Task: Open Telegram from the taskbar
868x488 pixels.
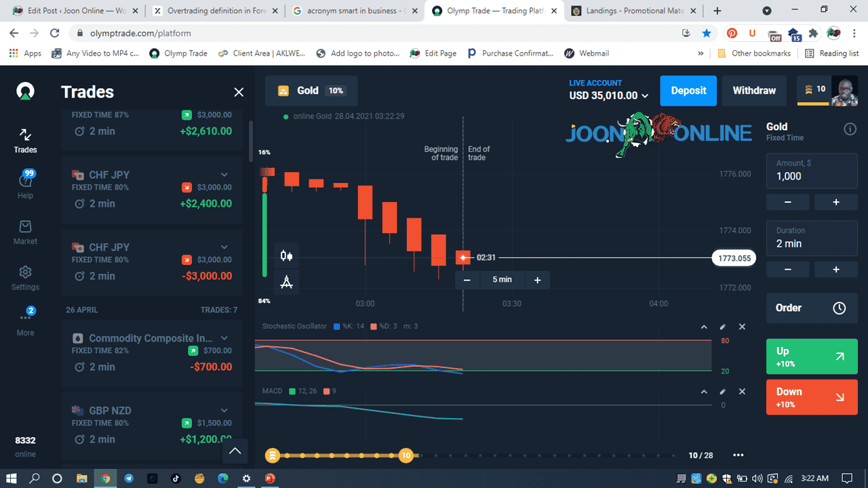Action: [129, 478]
